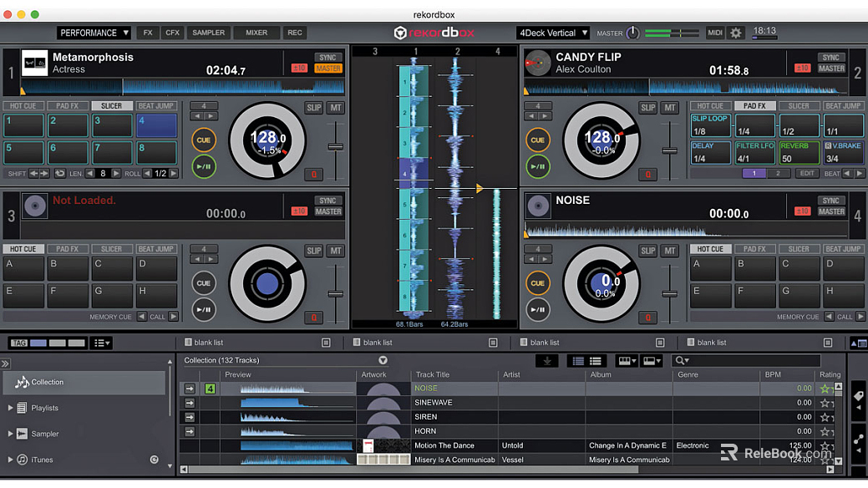Click deck 2 CUE button
This screenshot has width=868, height=488.
[x=537, y=140]
